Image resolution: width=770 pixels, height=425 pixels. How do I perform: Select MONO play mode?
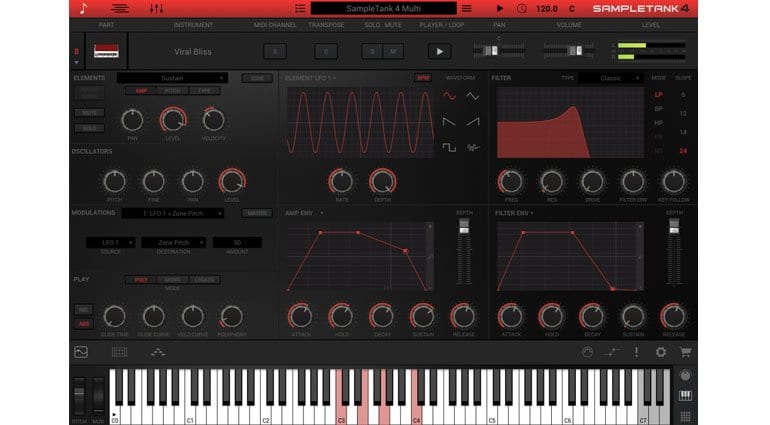(x=172, y=280)
